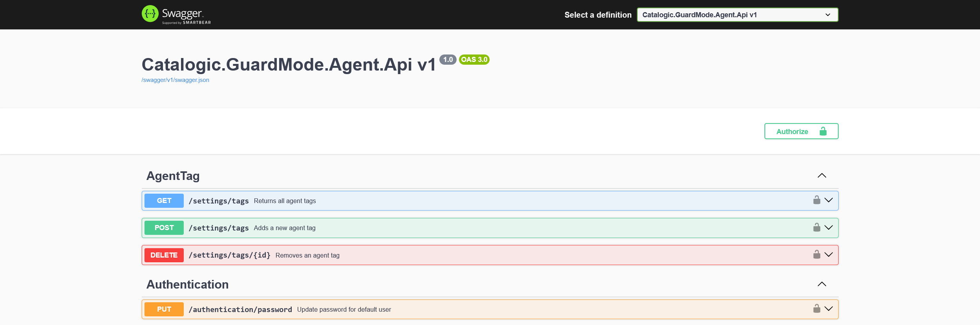The width and height of the screenshot is (980, 325).
Task: Click the 1.0 version badge
Action: coord(448,60)
